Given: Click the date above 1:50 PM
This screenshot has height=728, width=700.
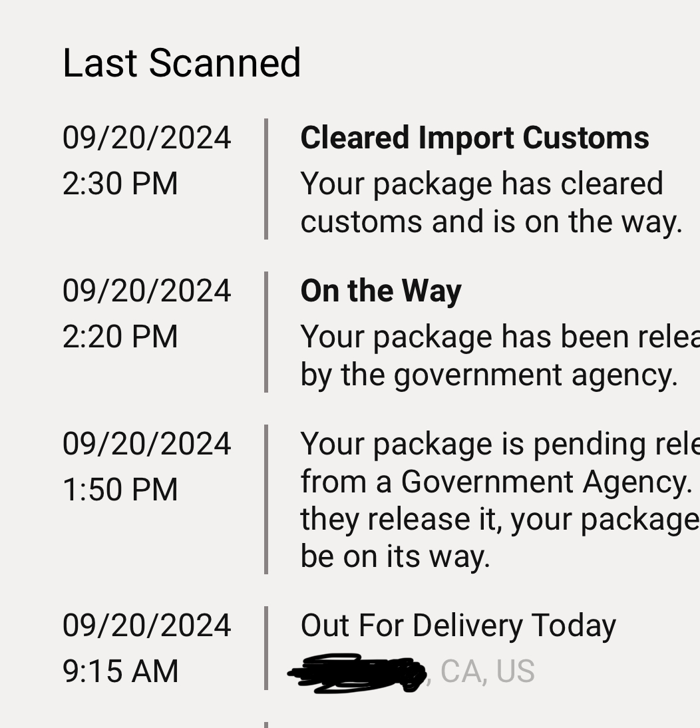Looking at the screenshot, I should (146, 443).
